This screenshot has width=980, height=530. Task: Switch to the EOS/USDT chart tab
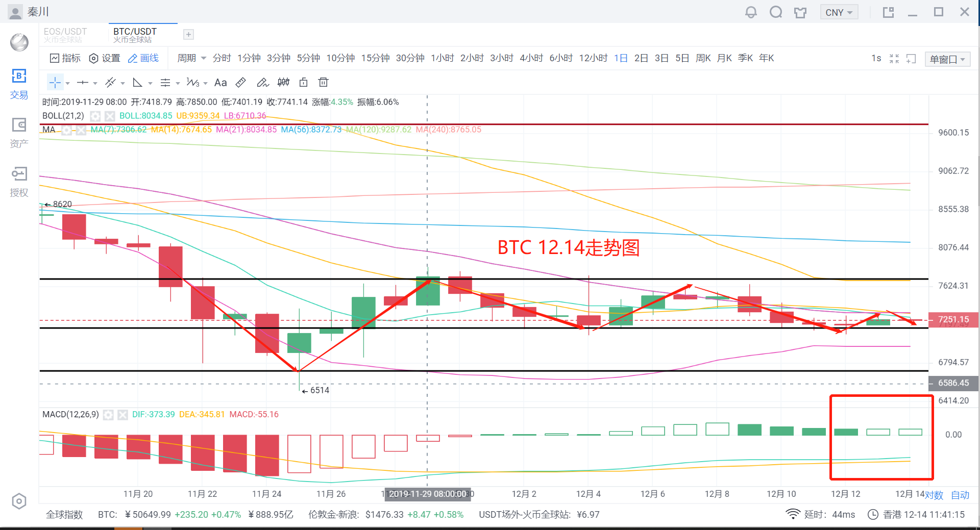65,35
